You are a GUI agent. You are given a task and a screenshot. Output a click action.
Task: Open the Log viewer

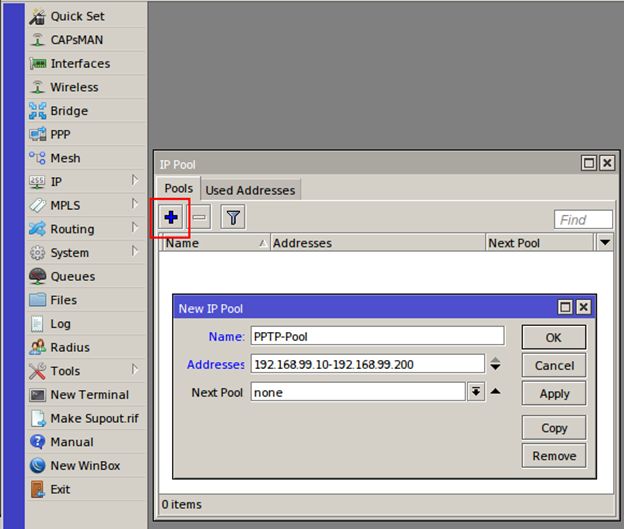(x=86, y=324)
